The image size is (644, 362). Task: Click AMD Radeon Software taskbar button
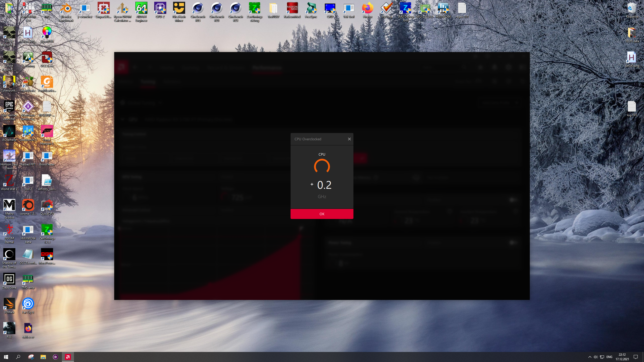point(68,357)
